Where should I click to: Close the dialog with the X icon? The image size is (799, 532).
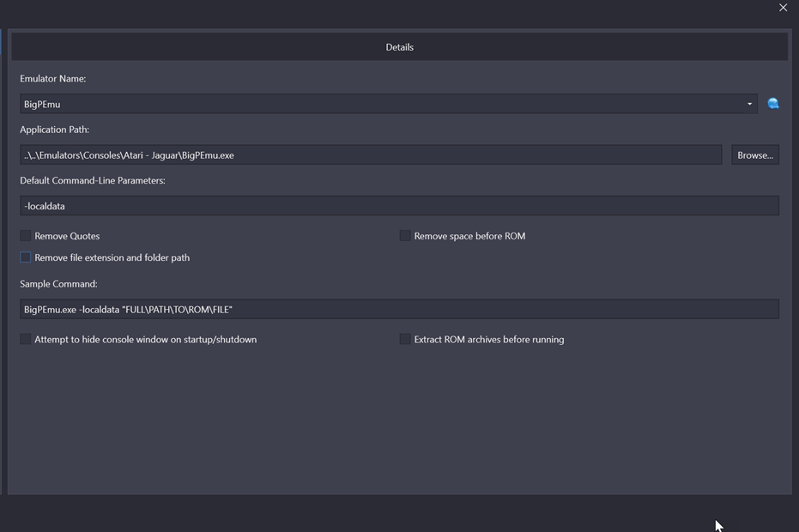(783, 8)
